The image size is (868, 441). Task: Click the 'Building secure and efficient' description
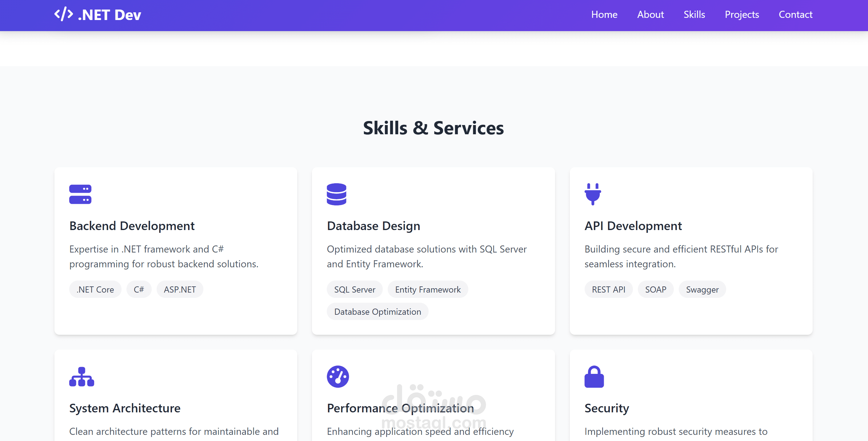click(x=681, y=256)
